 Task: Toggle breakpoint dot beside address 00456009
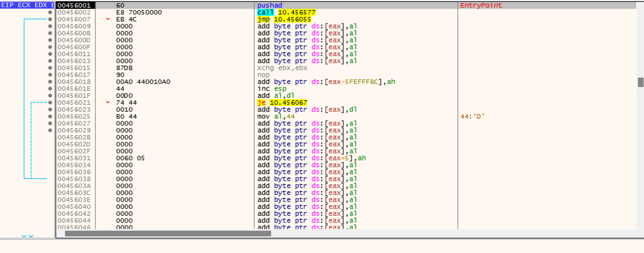(x=50, y=26)
